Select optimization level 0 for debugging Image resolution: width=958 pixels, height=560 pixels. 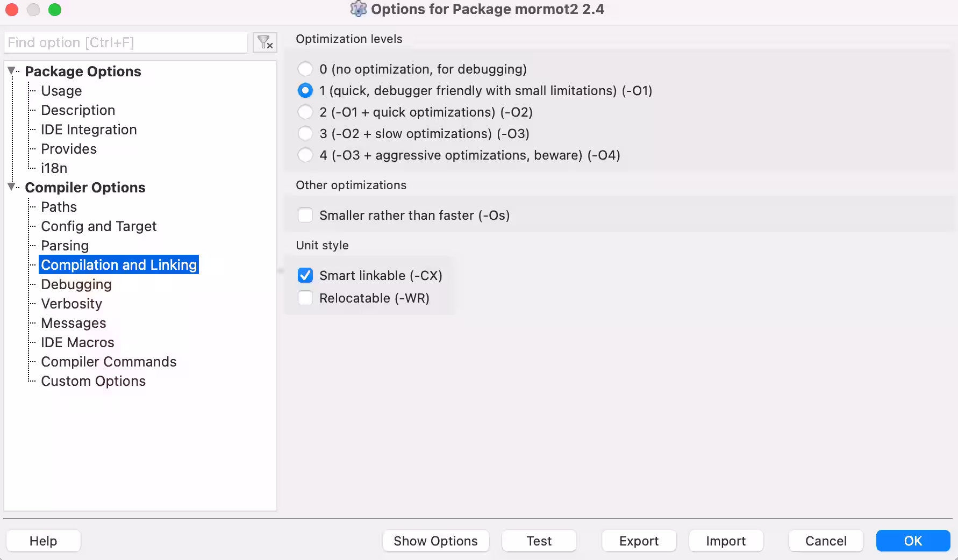305,69
